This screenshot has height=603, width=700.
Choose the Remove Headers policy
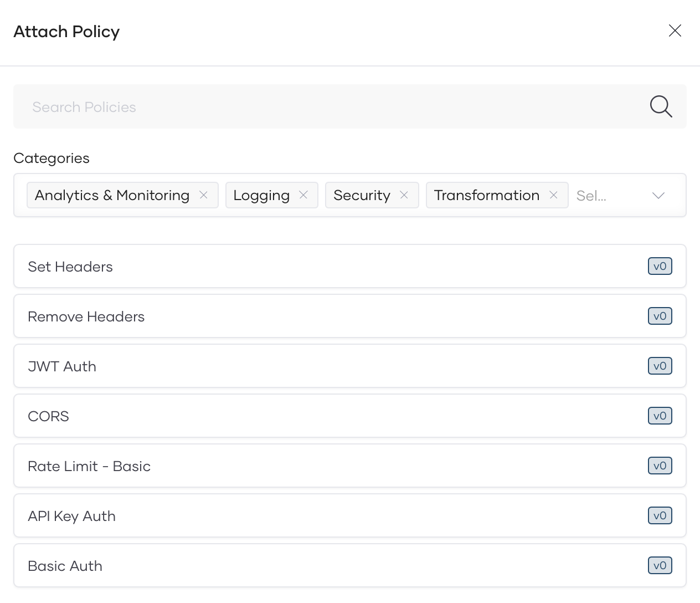332,316
